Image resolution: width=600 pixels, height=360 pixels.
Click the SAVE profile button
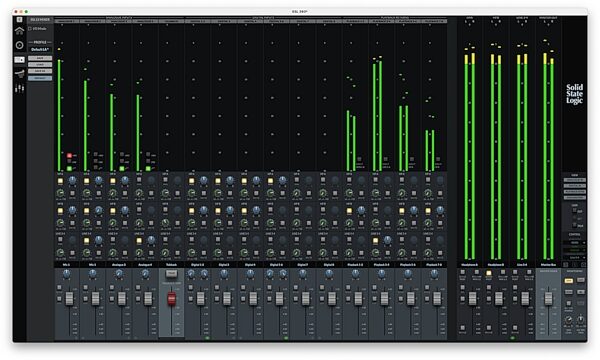(40, 58)
